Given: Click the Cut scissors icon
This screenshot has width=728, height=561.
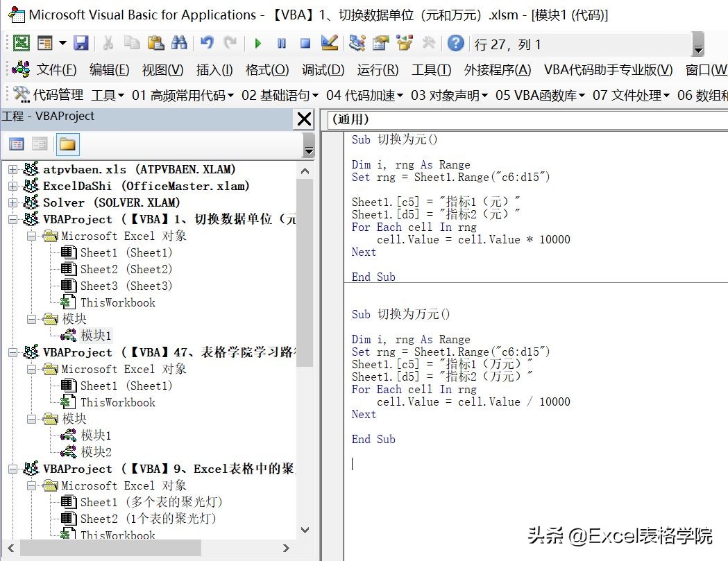Looking at the screenshot, I should click(x=108, y=43).
